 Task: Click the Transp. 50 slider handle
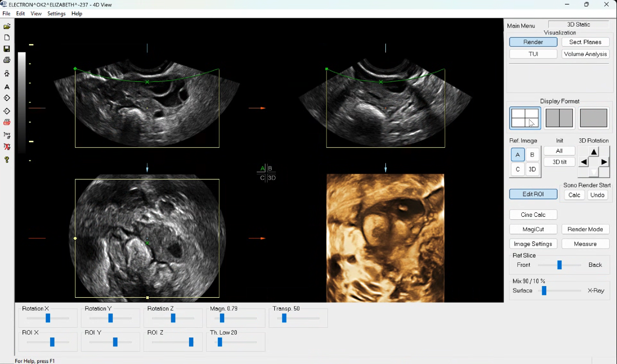coord(284,318)
